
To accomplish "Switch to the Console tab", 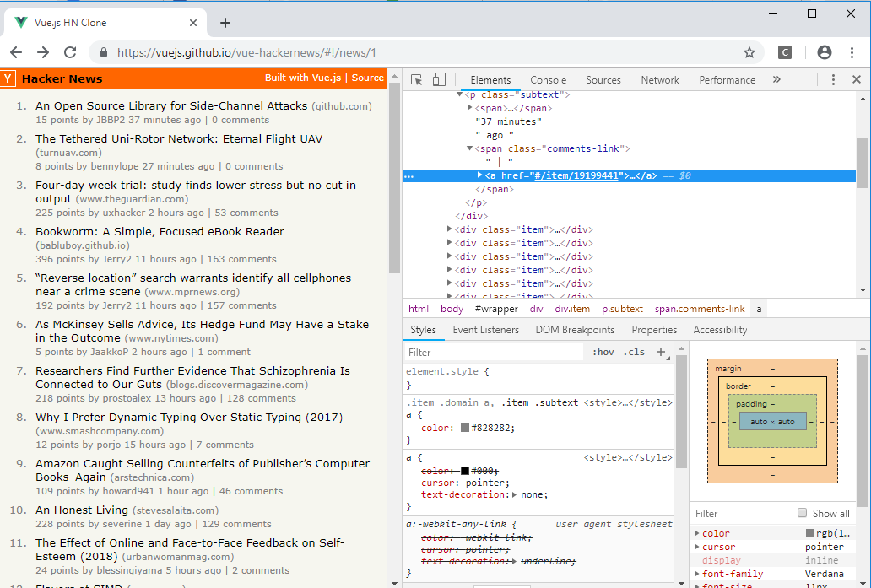I will 549,80.
